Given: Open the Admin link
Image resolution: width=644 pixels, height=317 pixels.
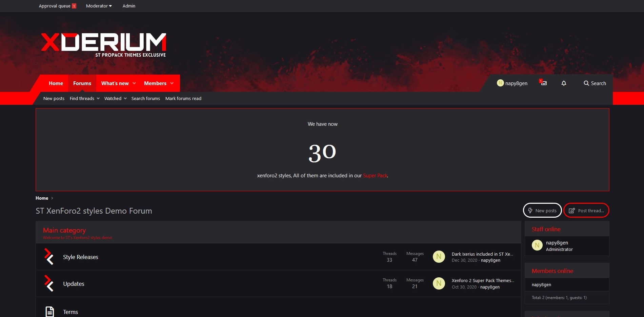Looking at the screenshot, I should point(129,6).
